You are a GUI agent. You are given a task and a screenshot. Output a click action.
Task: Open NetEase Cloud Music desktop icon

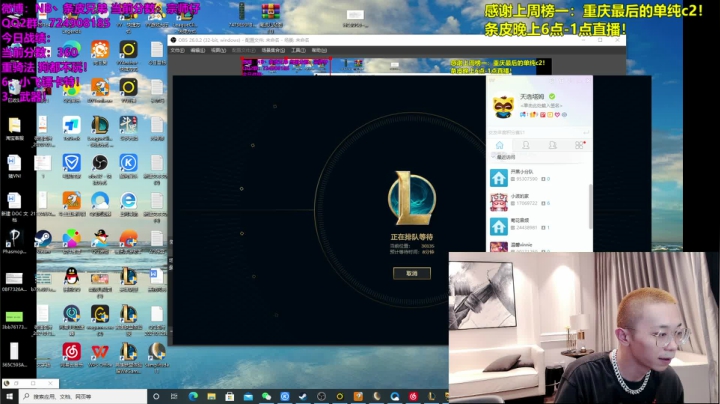pos(72,352)
